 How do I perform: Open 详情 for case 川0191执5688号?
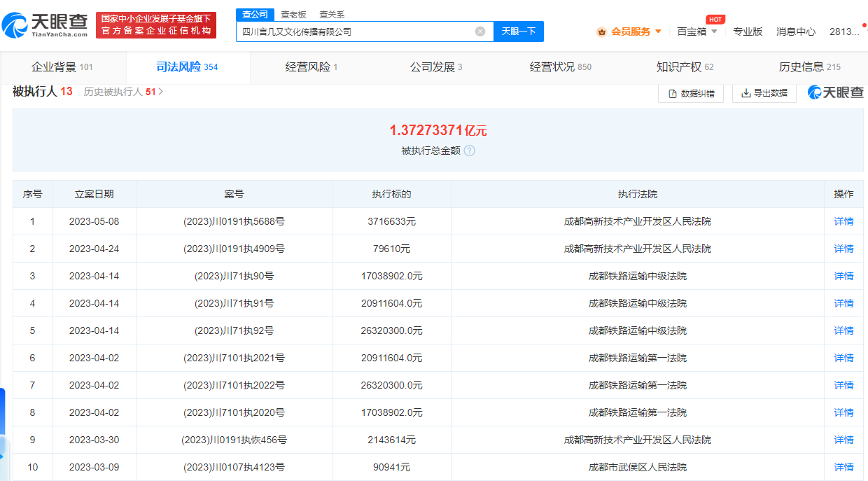point(843,221)
